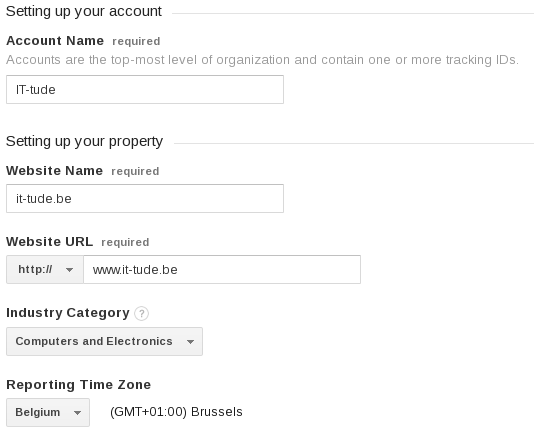Click the arrow icon beside http://
This screenshot has width=534, height=436.
pos(69,270)
